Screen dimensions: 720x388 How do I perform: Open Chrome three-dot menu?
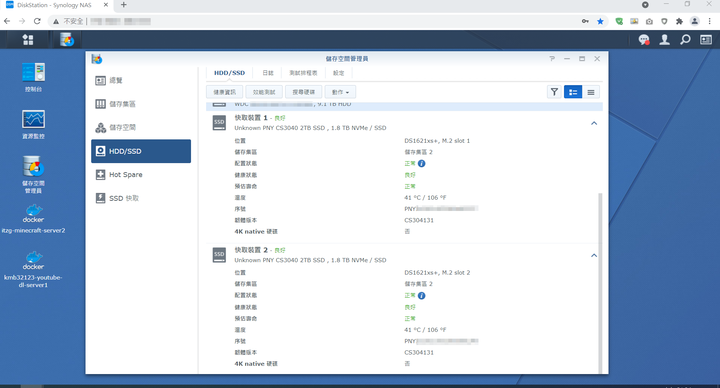point(710,21)
